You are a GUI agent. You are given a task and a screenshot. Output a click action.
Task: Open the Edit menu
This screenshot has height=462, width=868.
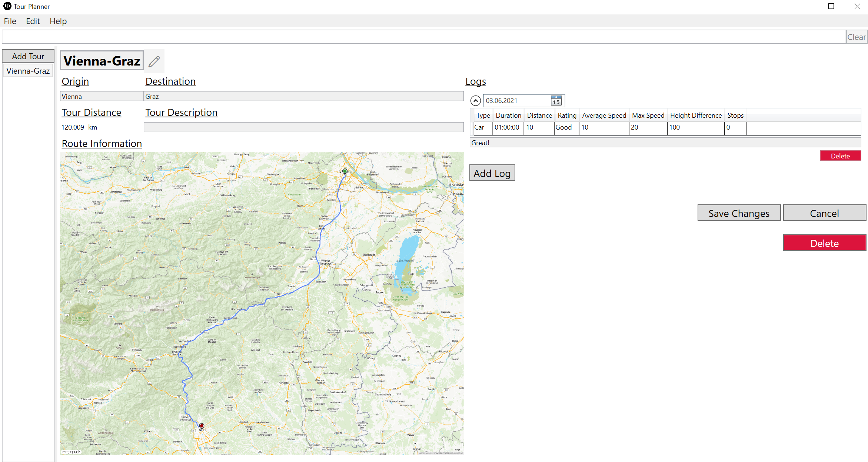tap(33, 21)
